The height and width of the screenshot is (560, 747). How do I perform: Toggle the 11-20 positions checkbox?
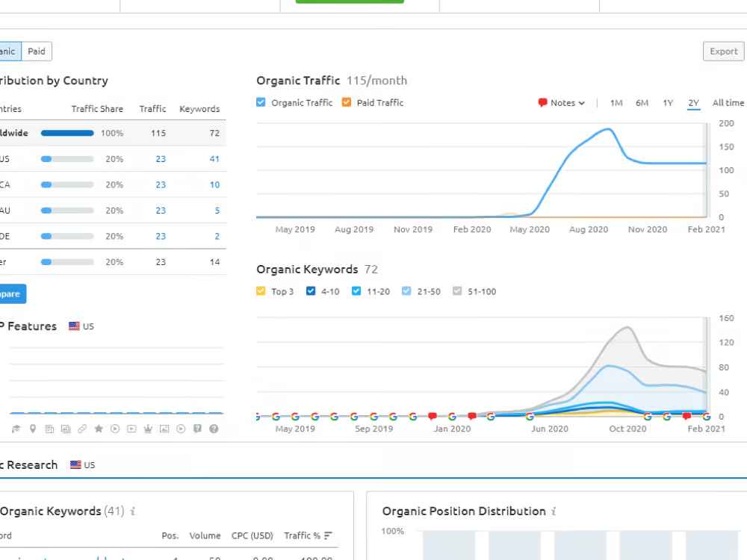pyautogui.click(x=356, y=291)
